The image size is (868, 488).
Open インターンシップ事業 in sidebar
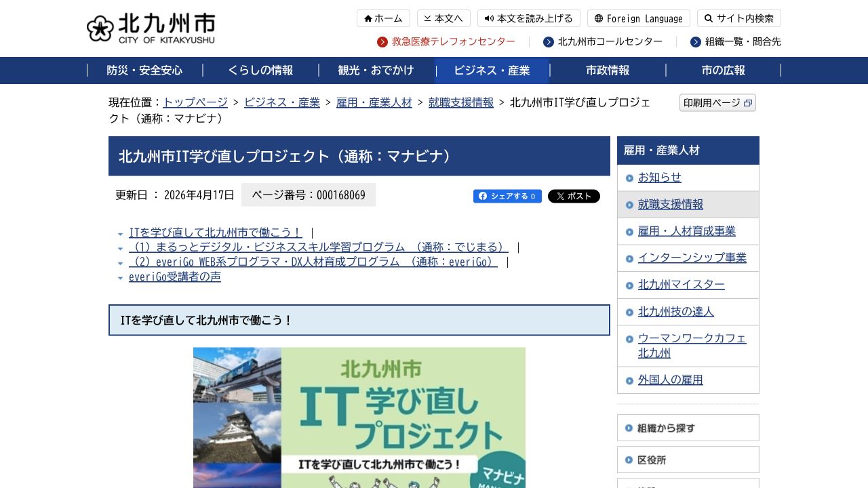(x=692, y=258)
